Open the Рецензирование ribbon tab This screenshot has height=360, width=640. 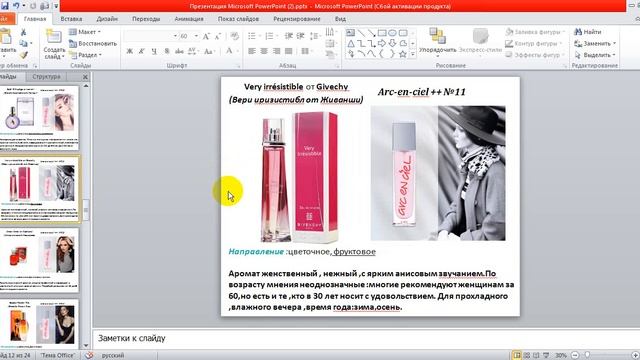click(297, 19)
